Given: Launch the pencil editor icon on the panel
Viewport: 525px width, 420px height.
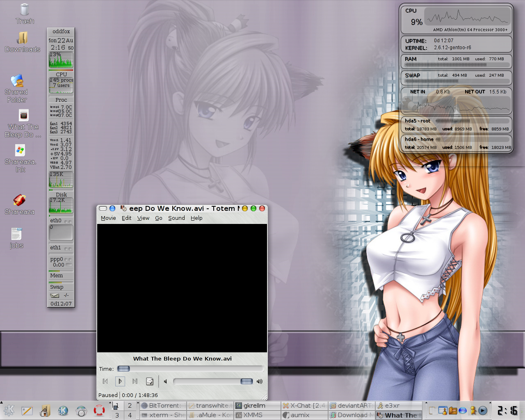Looking at the screenshot, I should point(27,411).
